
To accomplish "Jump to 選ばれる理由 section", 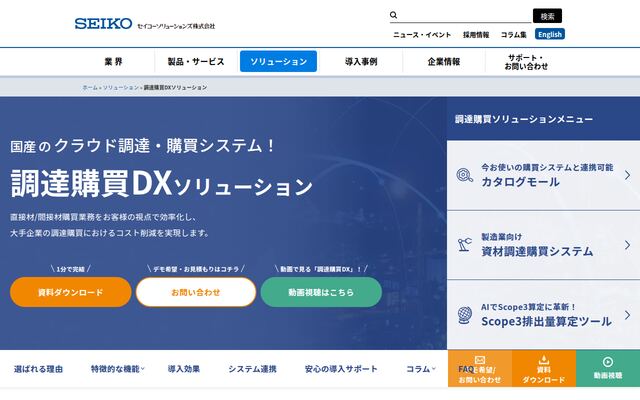I will click(x=38, y=369).
